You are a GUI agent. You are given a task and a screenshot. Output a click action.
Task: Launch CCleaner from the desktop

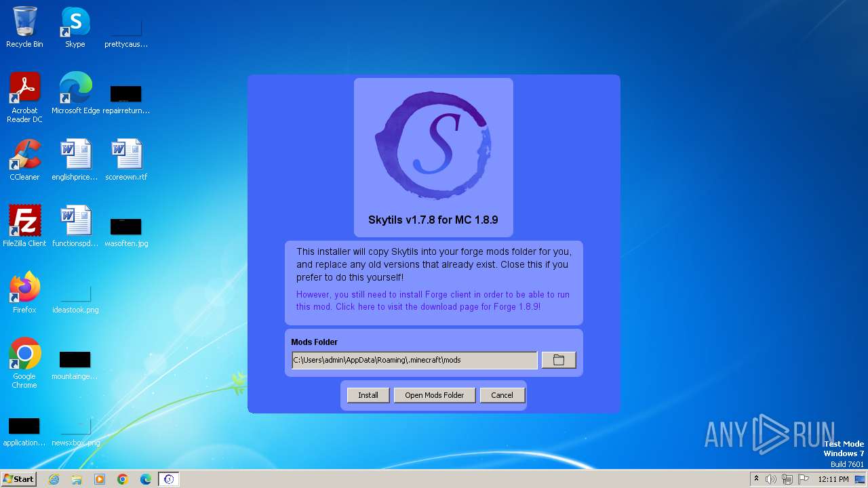(x=24, y=160)
